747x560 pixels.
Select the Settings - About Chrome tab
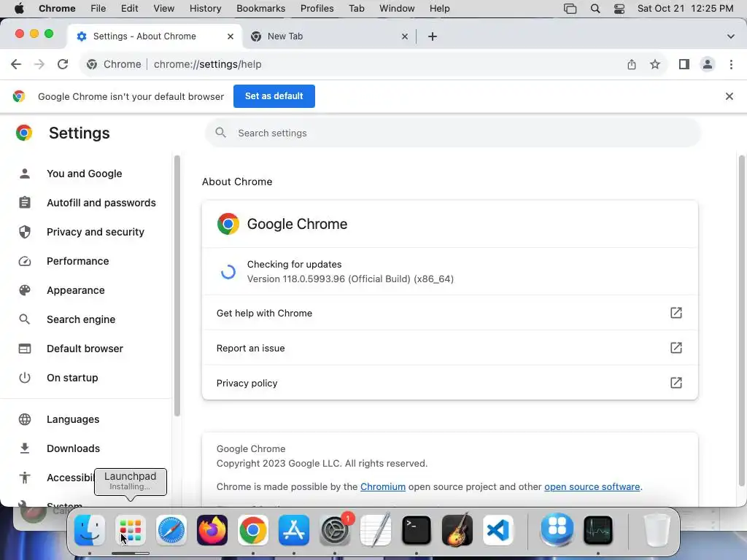155,36
